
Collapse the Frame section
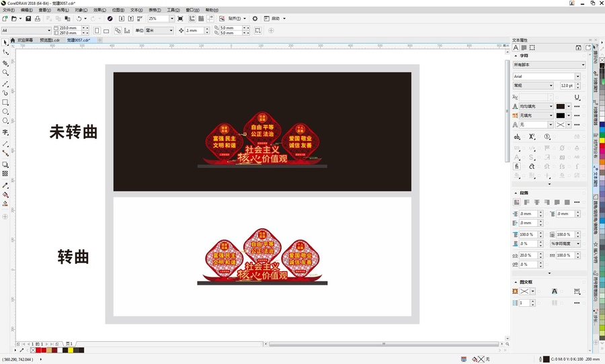pyautogui.click(x=516, y=282)
